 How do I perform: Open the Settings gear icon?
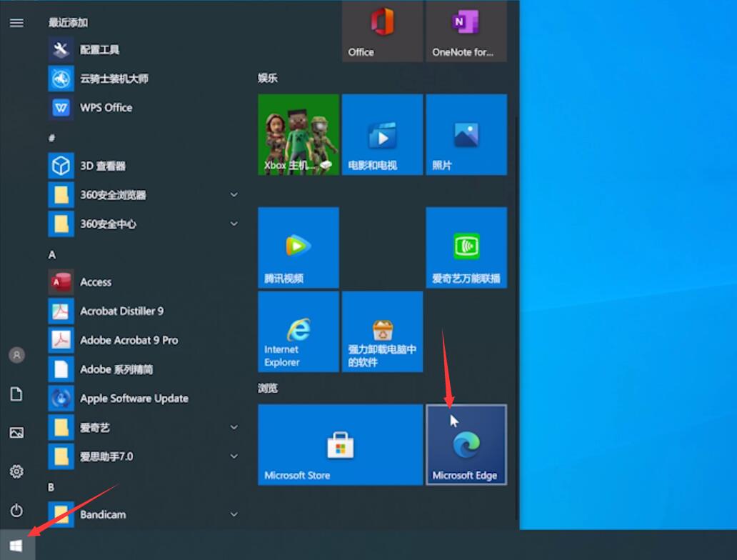16,471
